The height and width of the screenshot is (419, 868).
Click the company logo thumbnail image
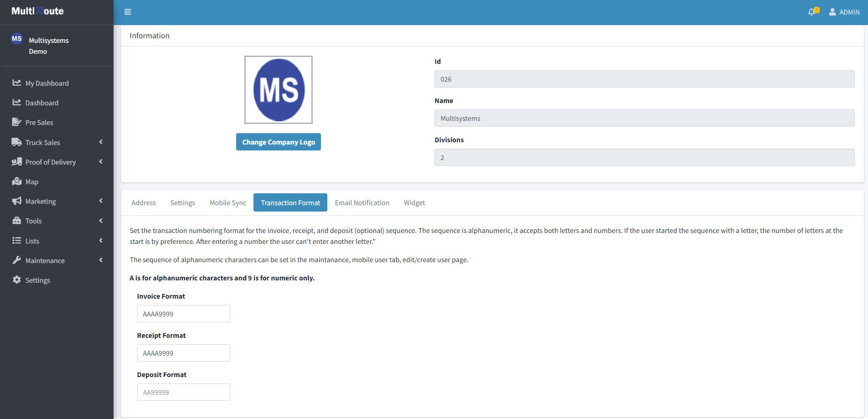point(279,90)
